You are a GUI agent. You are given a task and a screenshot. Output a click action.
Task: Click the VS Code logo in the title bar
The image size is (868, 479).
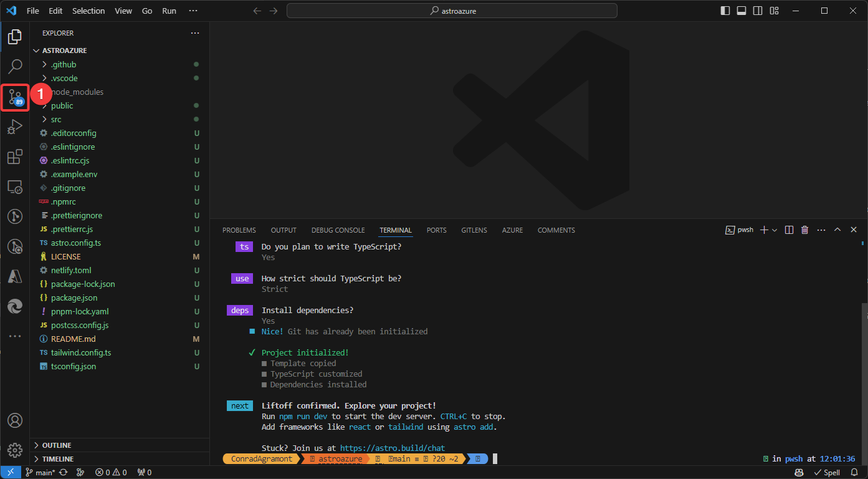click(x=12, y=11)
